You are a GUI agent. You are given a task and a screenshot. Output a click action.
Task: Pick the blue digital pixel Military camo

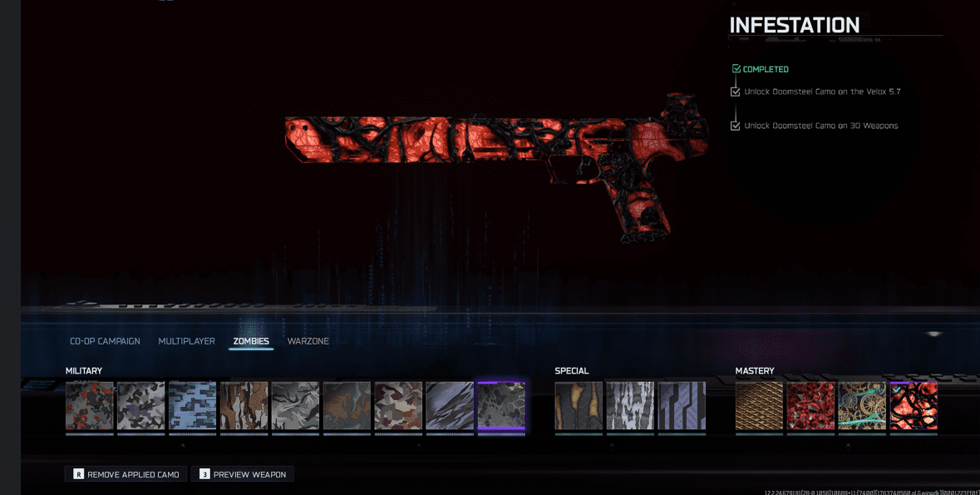(x=193, y=406)
